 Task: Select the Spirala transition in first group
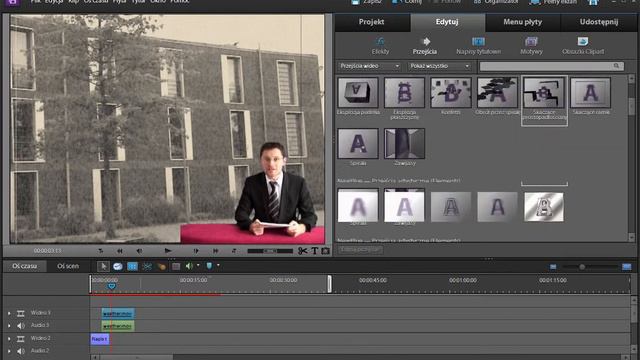[358, 144]
